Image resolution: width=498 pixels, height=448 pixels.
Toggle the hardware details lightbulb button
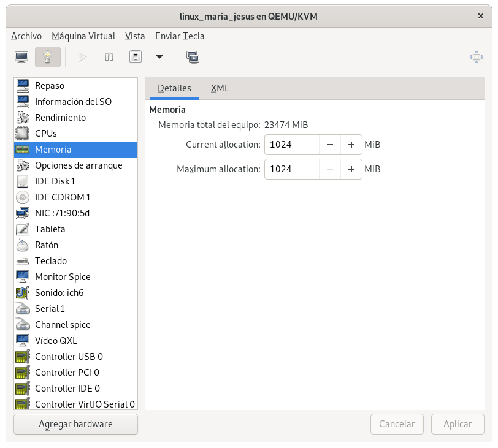click(x=48, y=57)
